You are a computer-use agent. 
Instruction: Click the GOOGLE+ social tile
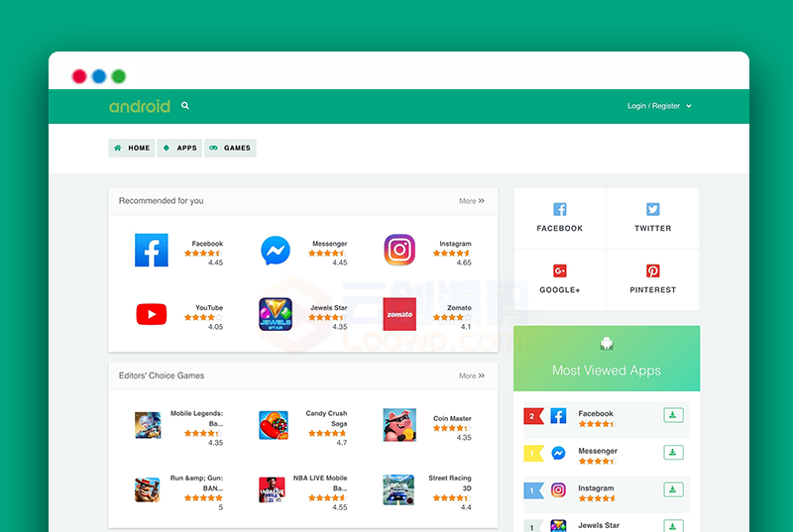560,280
